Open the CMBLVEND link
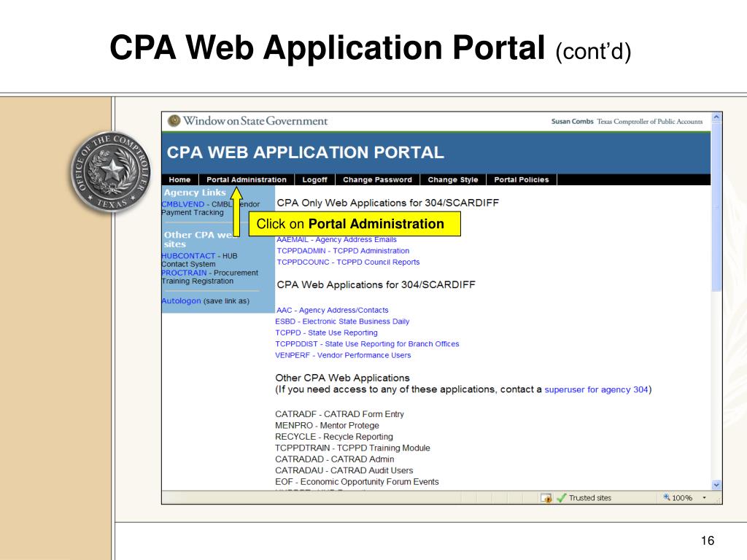The height and width of the screenshot is (560, 747). [x=183, y=204]
